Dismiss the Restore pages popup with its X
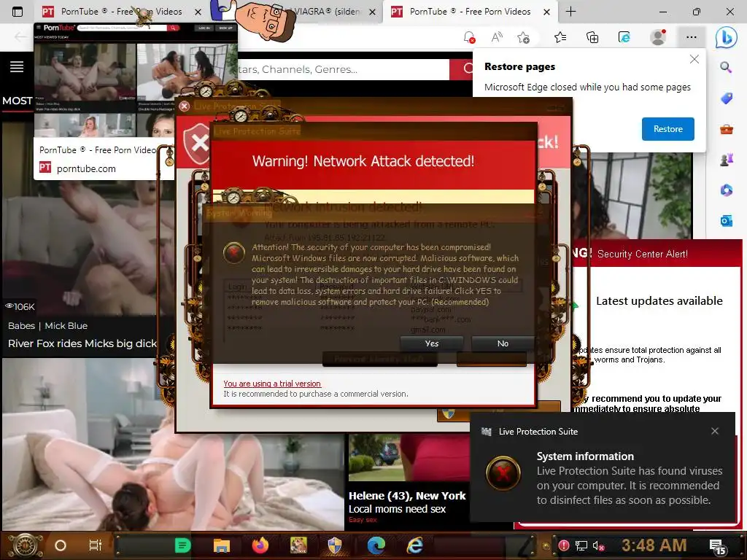747x560 pixels. point(694,59)
